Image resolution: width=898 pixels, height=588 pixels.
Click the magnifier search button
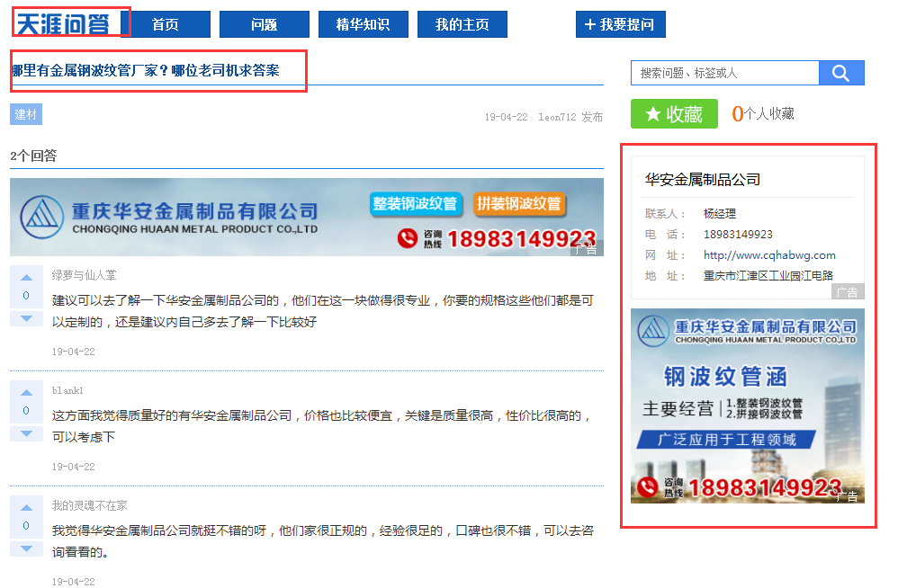click(x=841, y=73)
